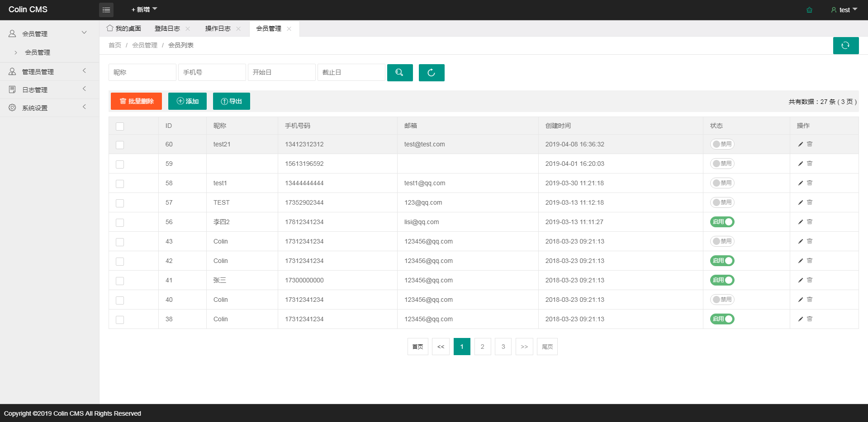Screen dimensions: 868x422
Task: Click the 批量删除 bulk delete button
Action: tap(136, 101)
